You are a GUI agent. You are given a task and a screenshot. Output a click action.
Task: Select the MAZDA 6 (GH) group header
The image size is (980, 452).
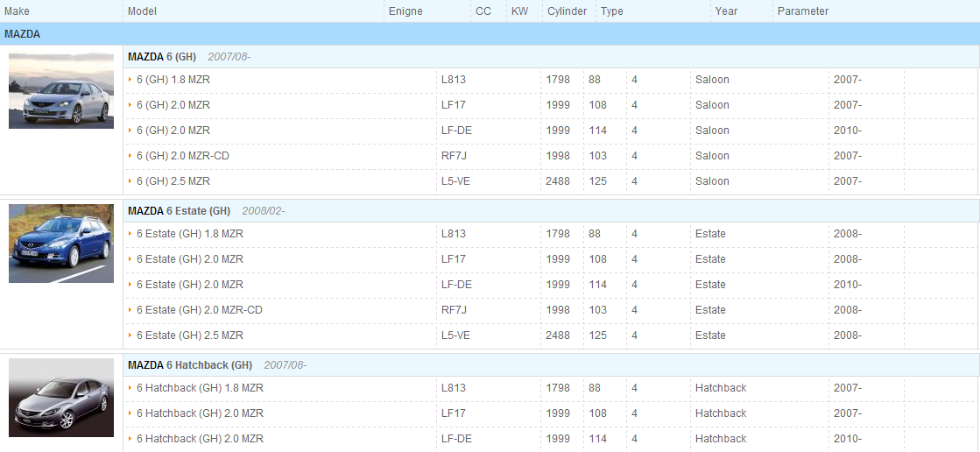(551, 57)
